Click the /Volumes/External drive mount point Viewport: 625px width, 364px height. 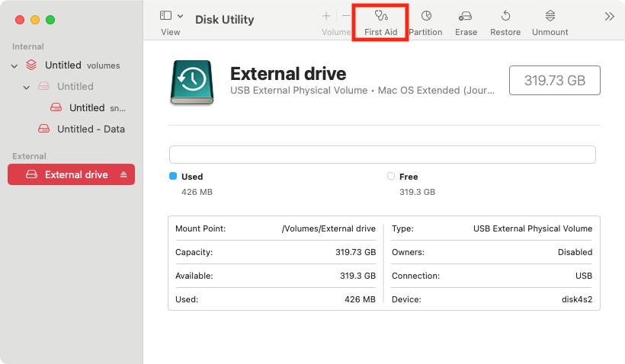tap(329, 228)
